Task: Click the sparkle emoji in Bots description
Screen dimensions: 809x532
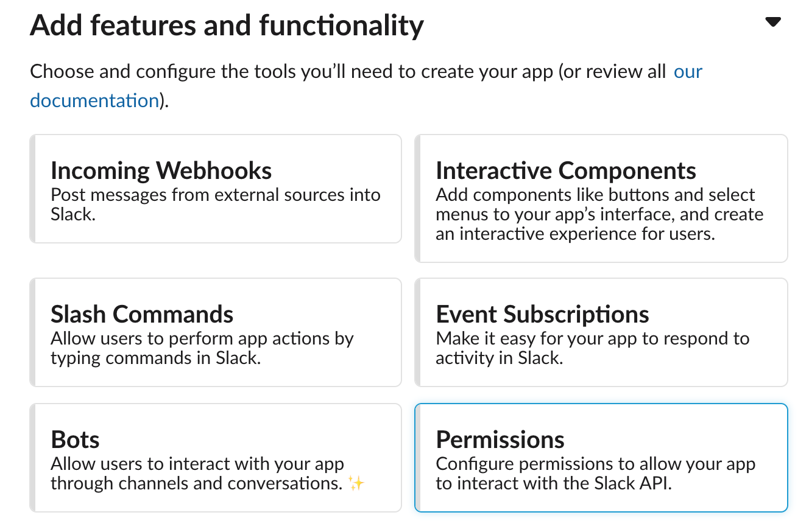Action: (x=358, y=483)
